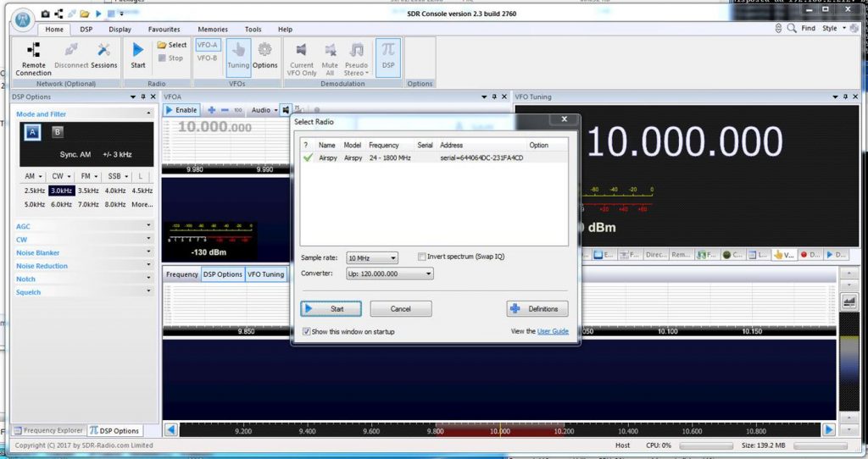The width and height of the screenshot is (868, 459).
Task: Open the Remote Connection ribbon tool
Action: pyautogui.click(x=33, y=59)
